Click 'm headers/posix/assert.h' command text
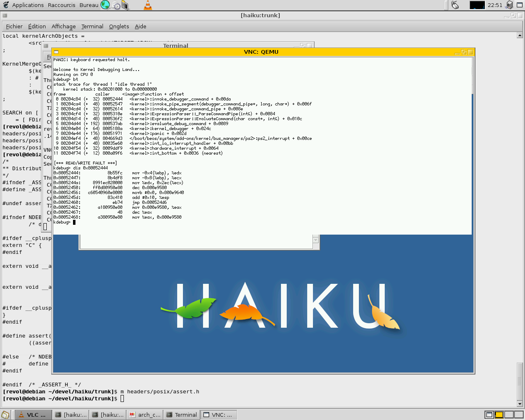The image size is (525, 420). coord(160,392)
